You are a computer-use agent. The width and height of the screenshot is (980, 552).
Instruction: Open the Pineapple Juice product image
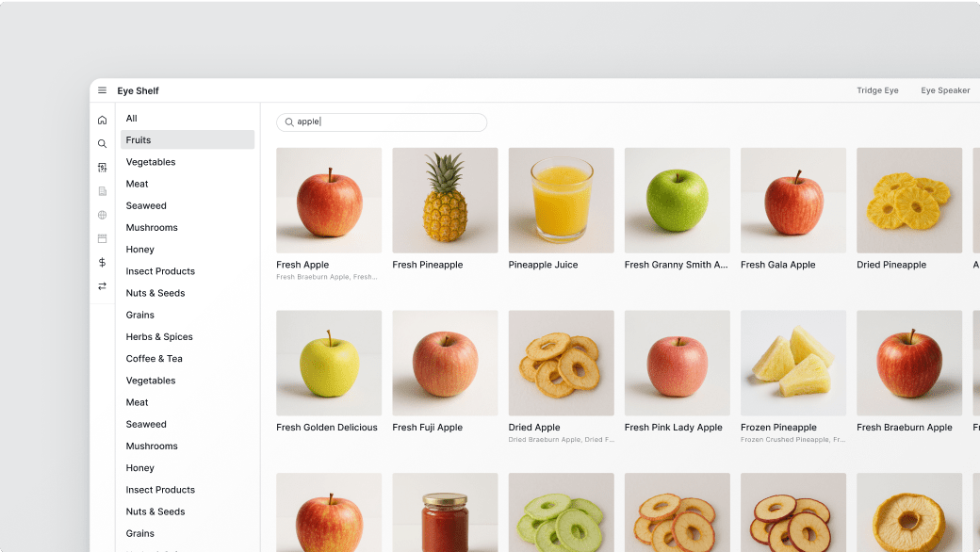[562, 201]
